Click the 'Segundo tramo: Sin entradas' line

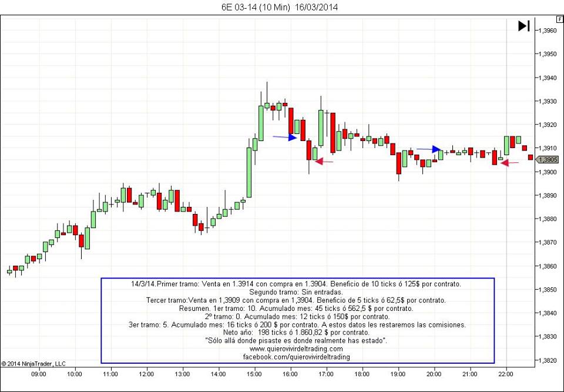pyautogui.click(x=296, y=292)
